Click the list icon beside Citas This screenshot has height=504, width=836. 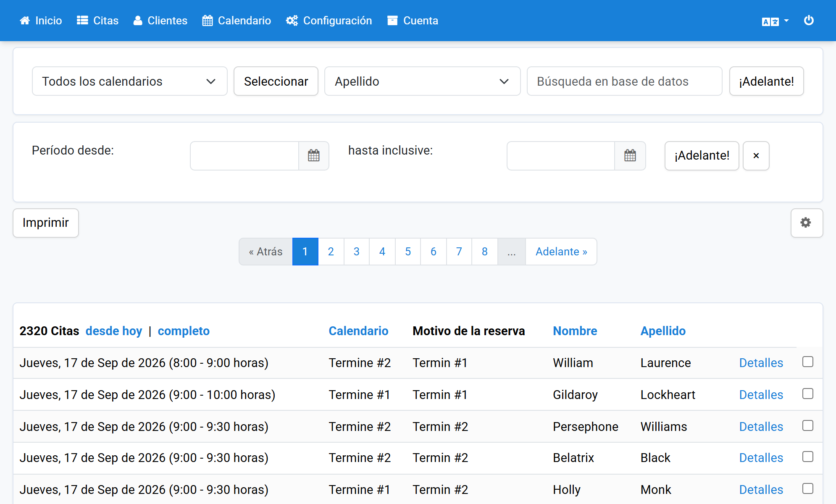coord(82,21)
